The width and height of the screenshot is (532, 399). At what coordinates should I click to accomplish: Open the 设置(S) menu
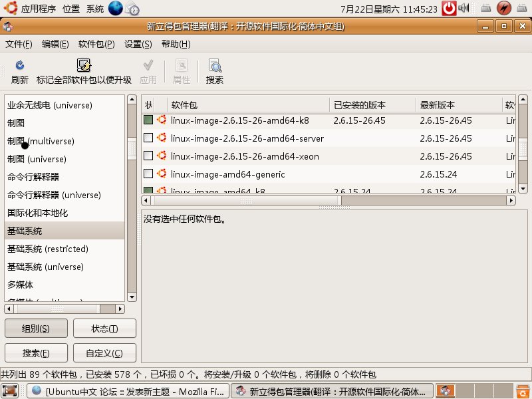[x=138, y=44]
